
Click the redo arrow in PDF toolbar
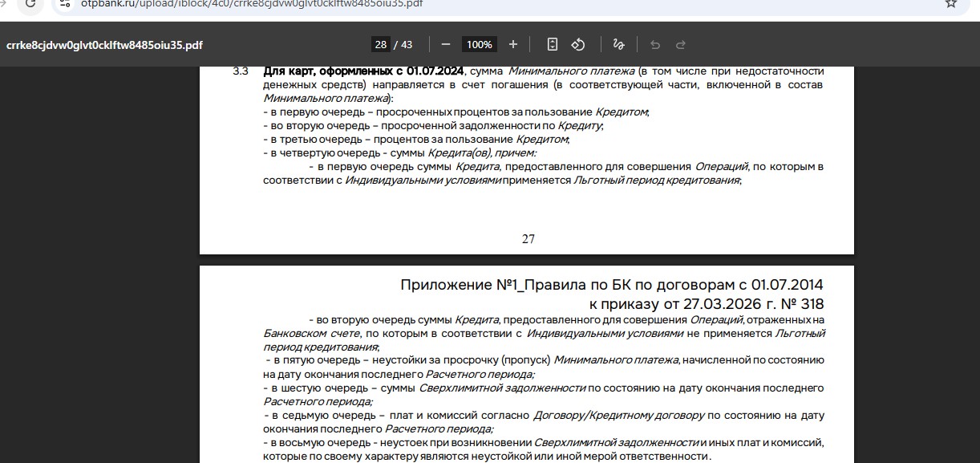click(x=681, y=45)
